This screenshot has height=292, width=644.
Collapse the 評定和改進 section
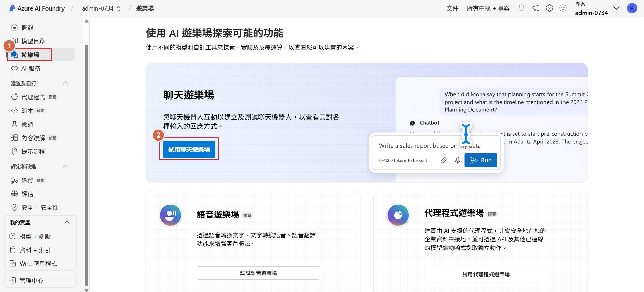pyautogui.click(x=66, y=166)
